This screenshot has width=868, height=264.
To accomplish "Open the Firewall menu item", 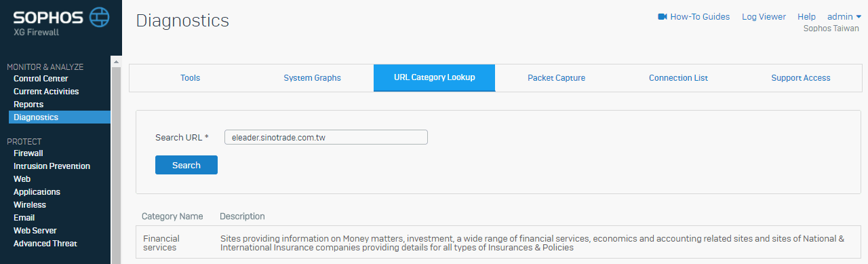I will (28, 153).
